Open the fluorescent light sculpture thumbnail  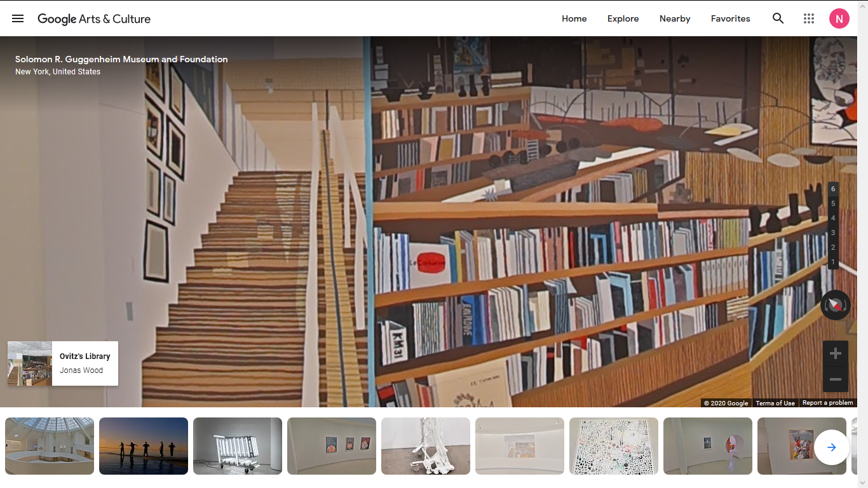[x=238, y=446]
